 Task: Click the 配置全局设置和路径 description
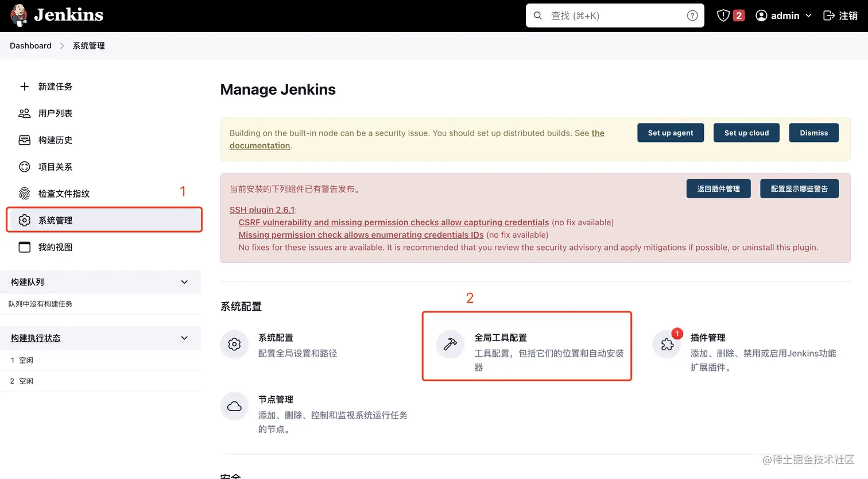[297, 353]
